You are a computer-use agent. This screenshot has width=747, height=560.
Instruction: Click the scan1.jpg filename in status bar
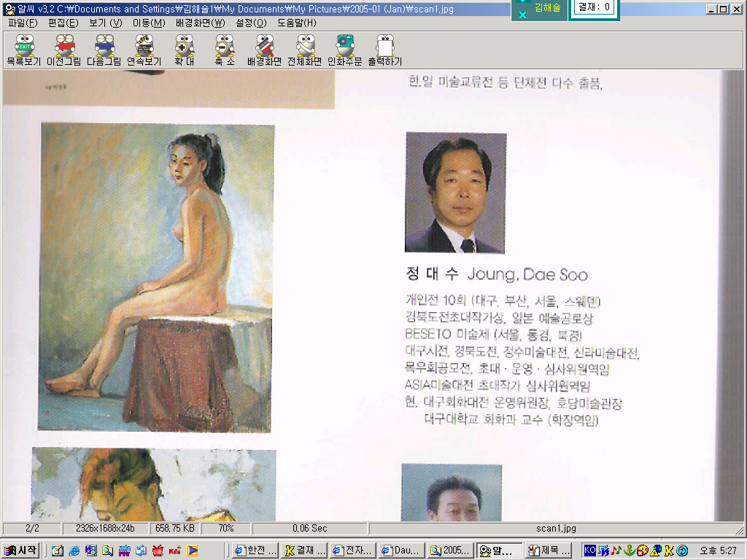[x=556, y=528]
